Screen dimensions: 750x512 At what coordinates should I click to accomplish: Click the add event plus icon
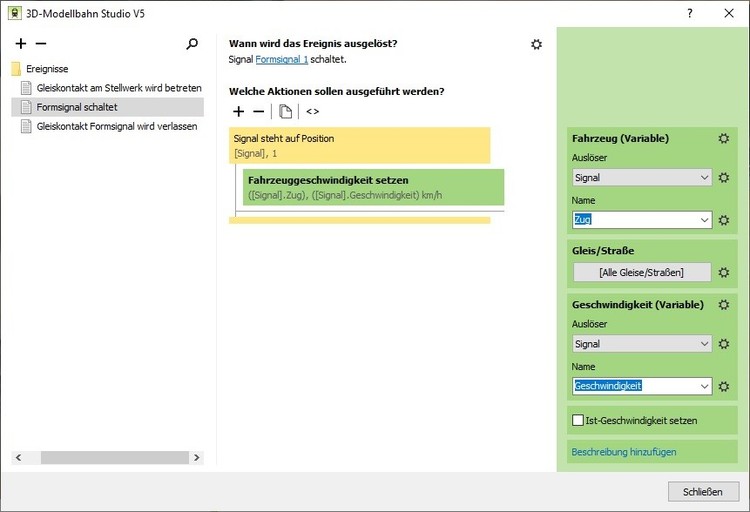click(21, 44)
